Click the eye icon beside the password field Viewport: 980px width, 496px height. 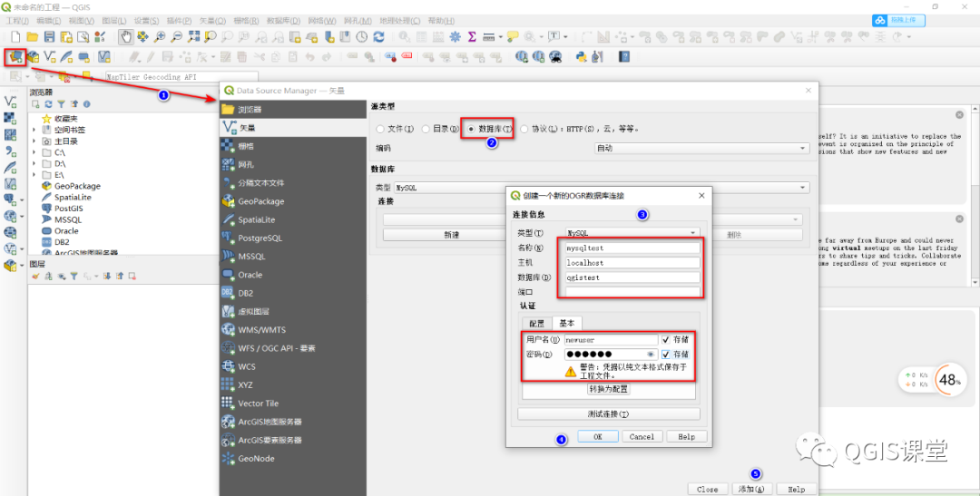pos(651,355)
